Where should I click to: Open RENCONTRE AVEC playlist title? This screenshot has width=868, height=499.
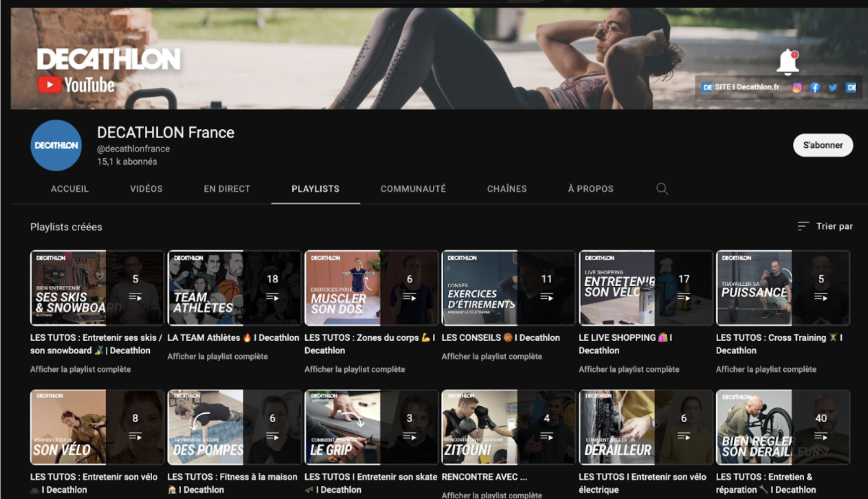[x=484, y=477]
